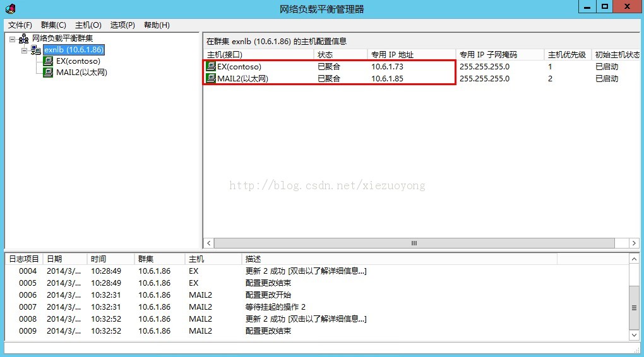Viewport: 644px width, 357px height.
Task: Sort by 初始主机状态 column header
Action: (616, 55)
